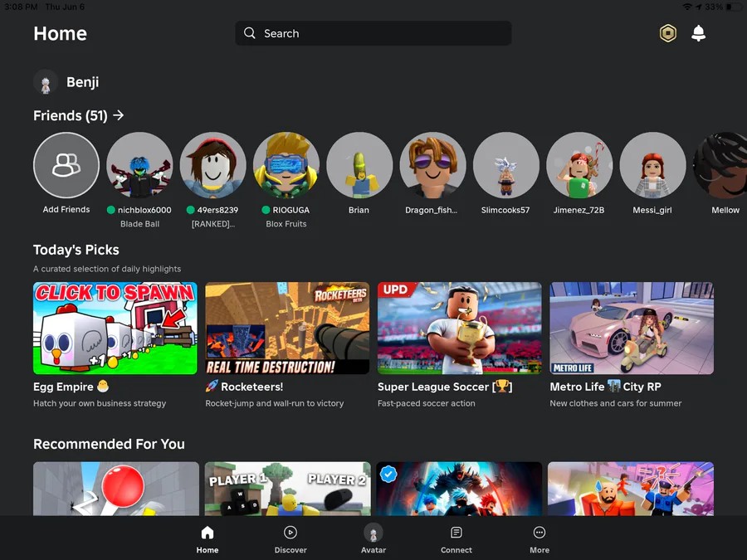Viewport: 747px width, 560px height.
Task: Expand Friends list with arrow
Action: pos(119,115)
